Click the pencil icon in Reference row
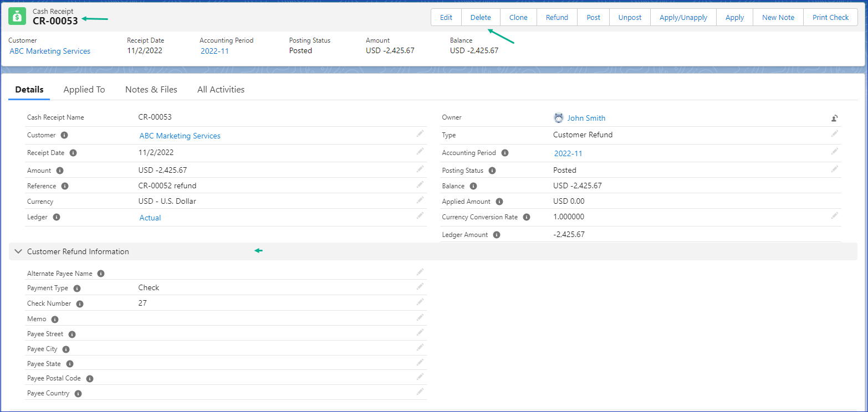 click(x=420, y=184)
